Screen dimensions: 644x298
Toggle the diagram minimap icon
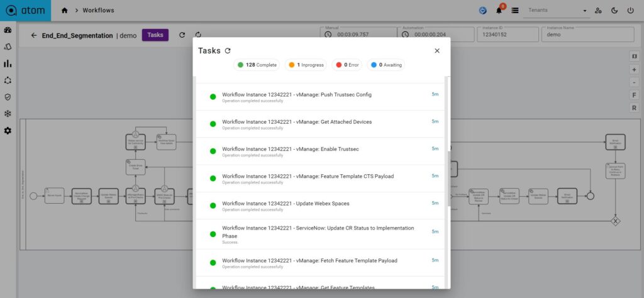[x=634, y=56]
